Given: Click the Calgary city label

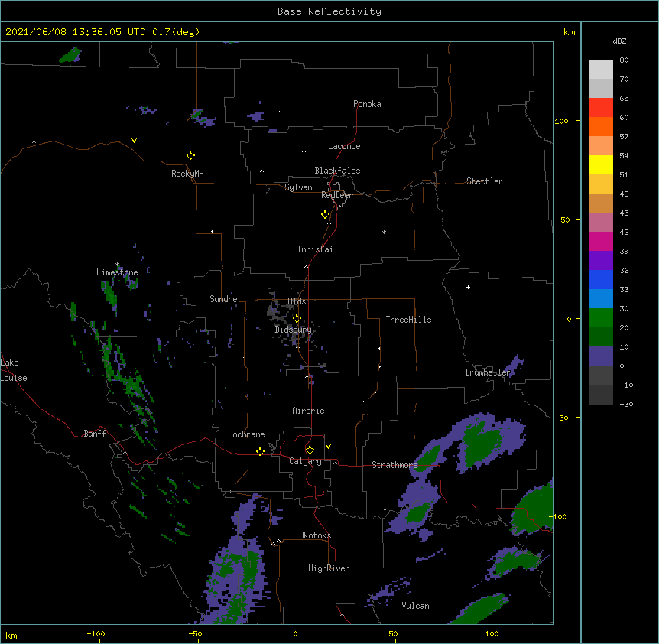Looking at the screenshot, I should (x=305, y=461).
